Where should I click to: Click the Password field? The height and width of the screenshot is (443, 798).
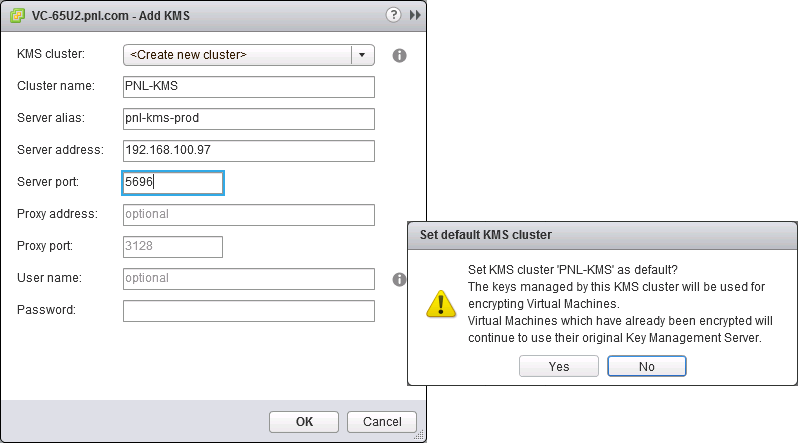[x=249, y=311]
